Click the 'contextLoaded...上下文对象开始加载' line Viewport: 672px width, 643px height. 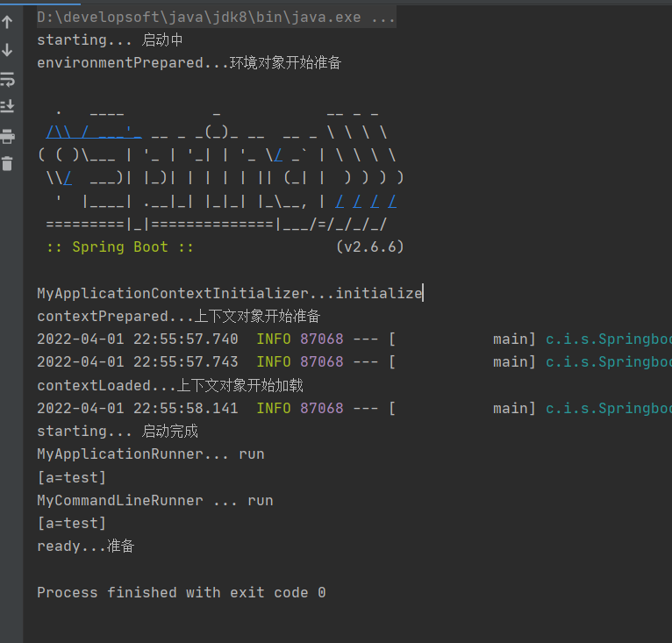pos(170,385)
